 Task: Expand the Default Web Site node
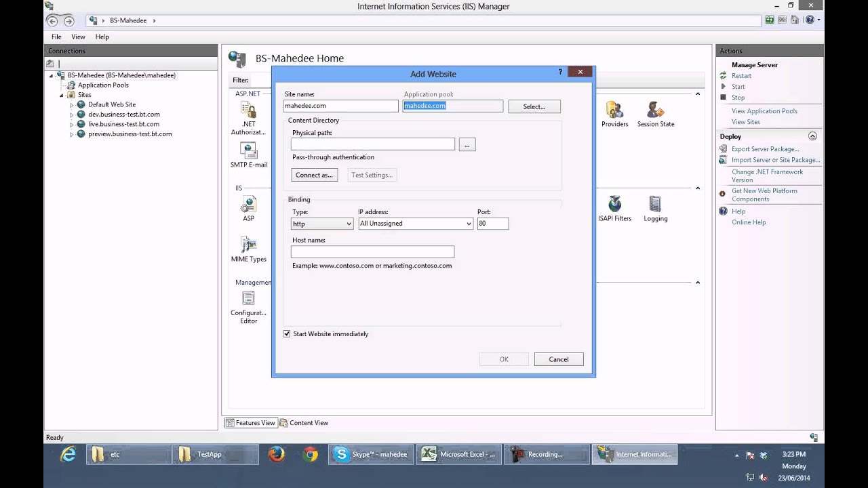click(72, 105)
